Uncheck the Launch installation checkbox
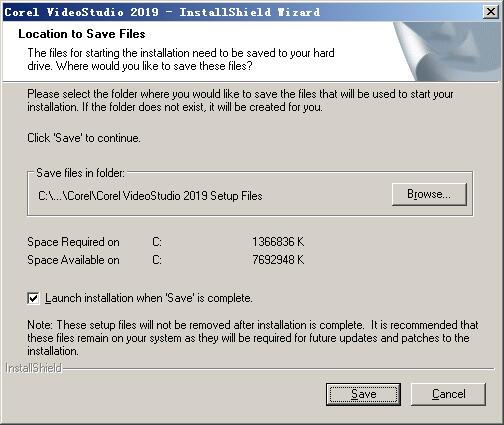 [33, 298]
